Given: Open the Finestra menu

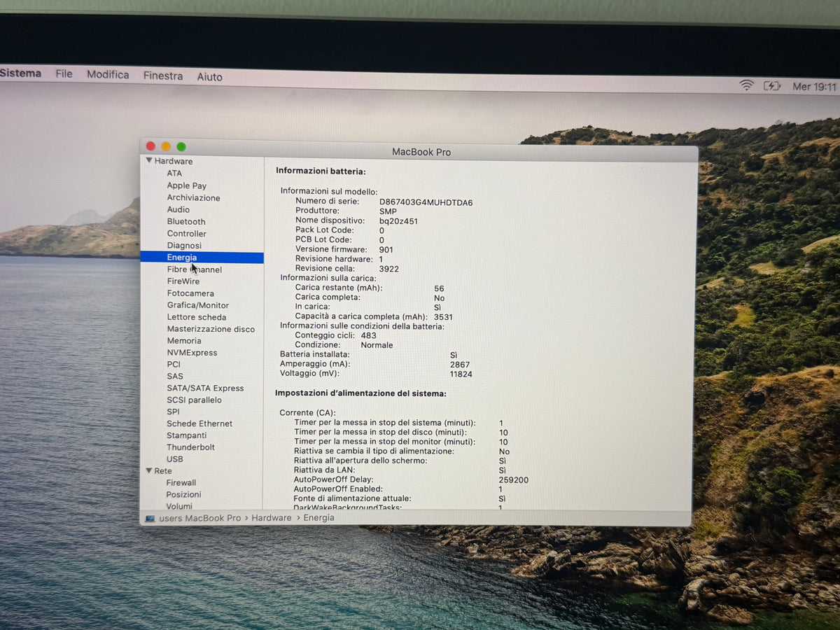Looking at the screenshot, I should [163, 76].
